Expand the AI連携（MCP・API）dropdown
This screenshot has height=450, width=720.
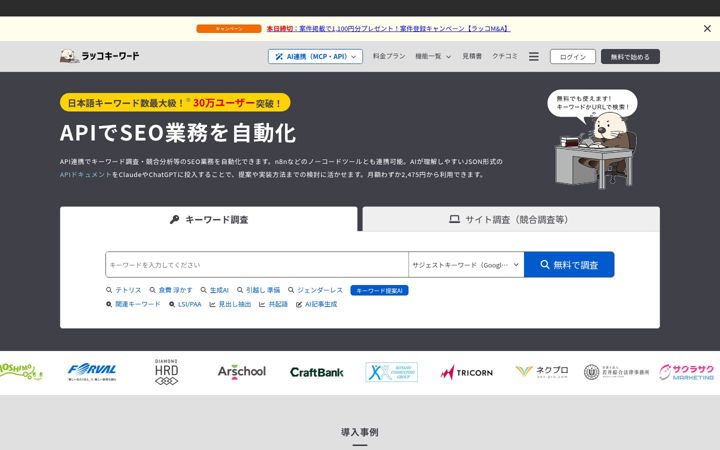pos(315,56)
